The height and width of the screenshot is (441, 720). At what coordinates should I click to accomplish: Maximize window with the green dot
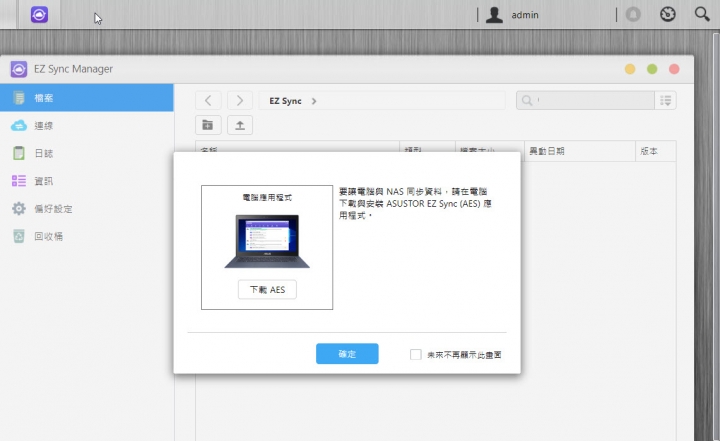[652, 69]
